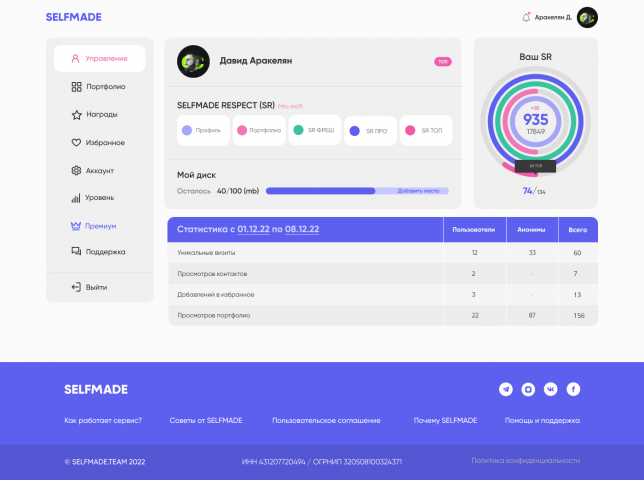Open user avatar in top header
The width and height of the screenshot is (644, 480).
pyautogui.click(x=587, y=18)
